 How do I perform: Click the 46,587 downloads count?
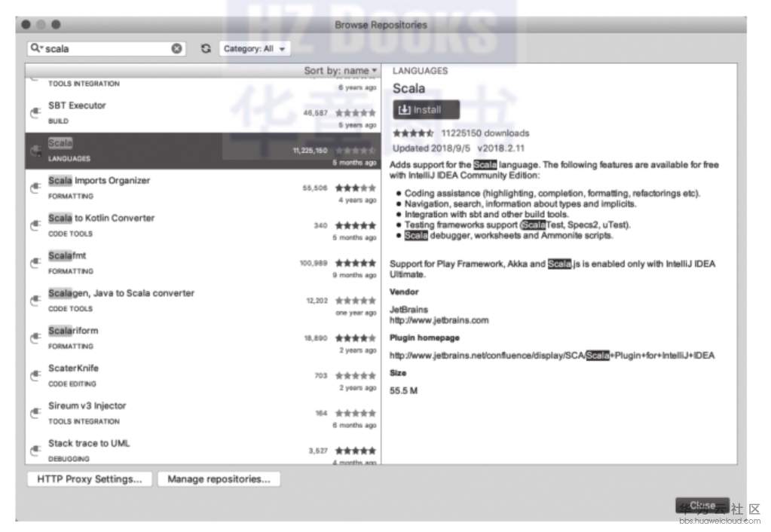(315, 113)
